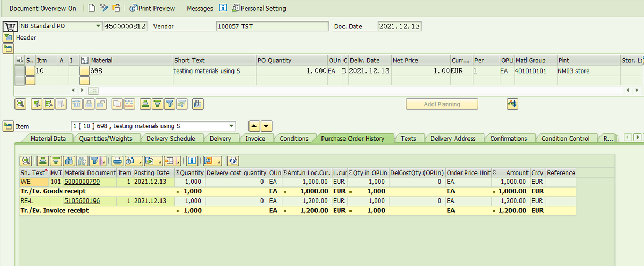
Task: Click the Create new document icon
Action: click(x=92, y=8)
